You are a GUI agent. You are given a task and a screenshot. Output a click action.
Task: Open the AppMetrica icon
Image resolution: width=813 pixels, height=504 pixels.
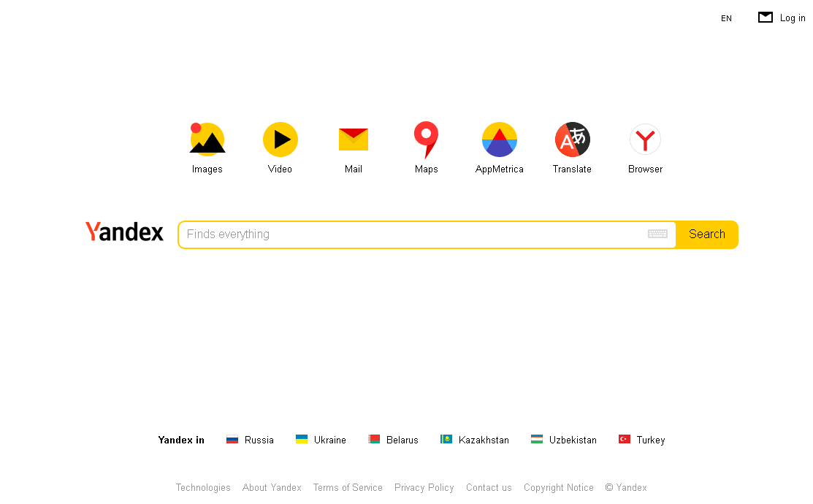point(500,139)
